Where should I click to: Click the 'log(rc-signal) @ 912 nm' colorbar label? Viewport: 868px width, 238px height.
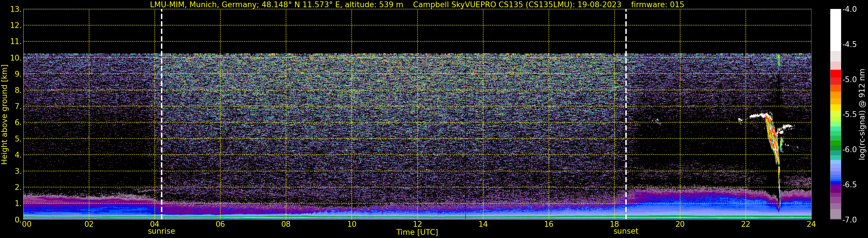pos(862,114)
